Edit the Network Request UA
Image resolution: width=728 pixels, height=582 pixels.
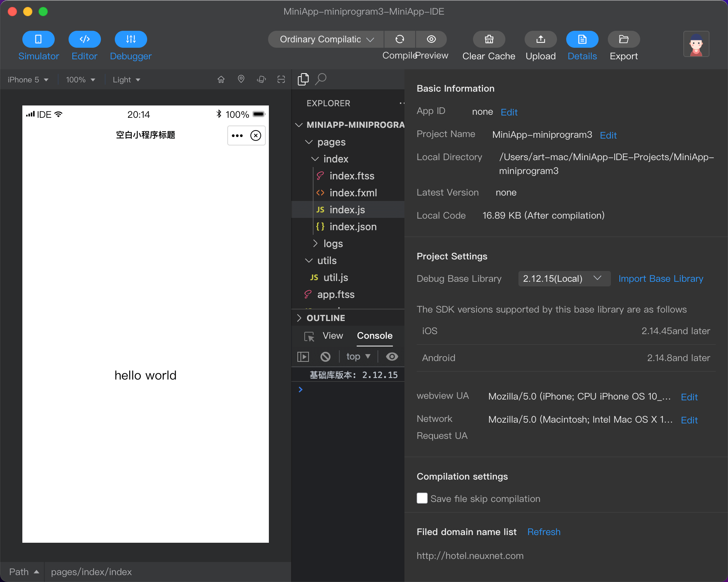pos(689,420)
